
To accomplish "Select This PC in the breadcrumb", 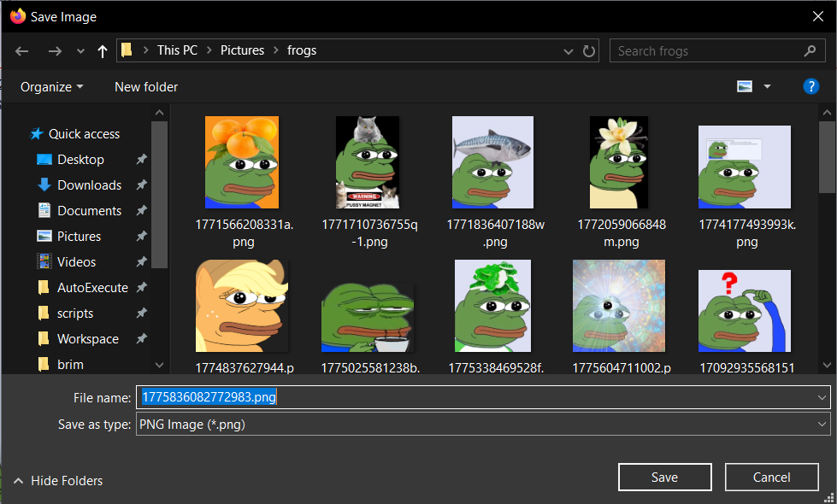I will (177, 50).
